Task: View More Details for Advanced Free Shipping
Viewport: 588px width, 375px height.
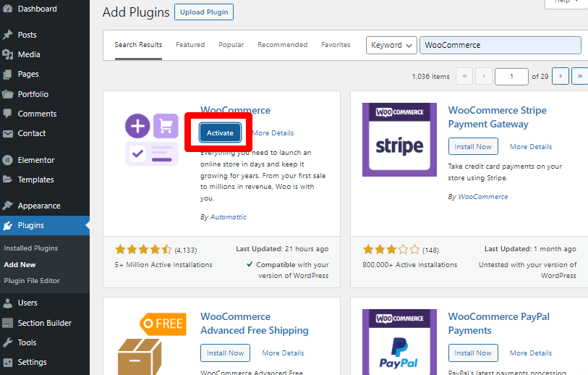Action: 283,353
